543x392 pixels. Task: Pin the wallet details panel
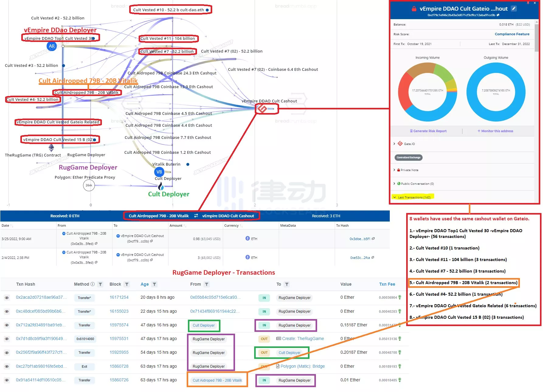pyautogui.click(x=528, y=3)
